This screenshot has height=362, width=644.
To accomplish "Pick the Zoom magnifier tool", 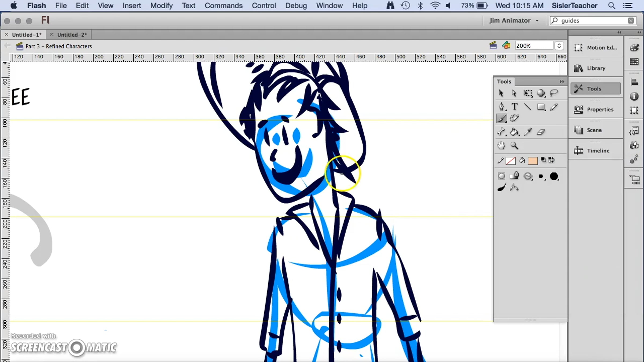I will click(x=514, y=145).
